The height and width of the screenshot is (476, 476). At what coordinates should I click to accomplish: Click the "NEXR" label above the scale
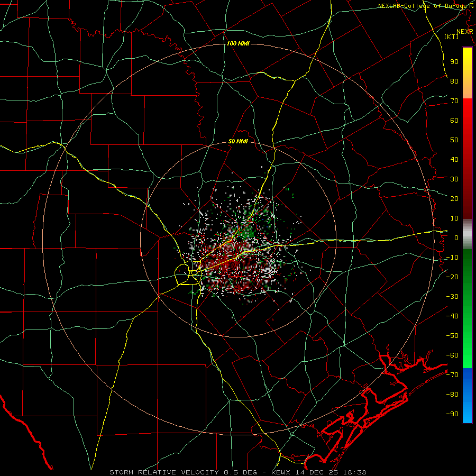click(x=464, y=32)
